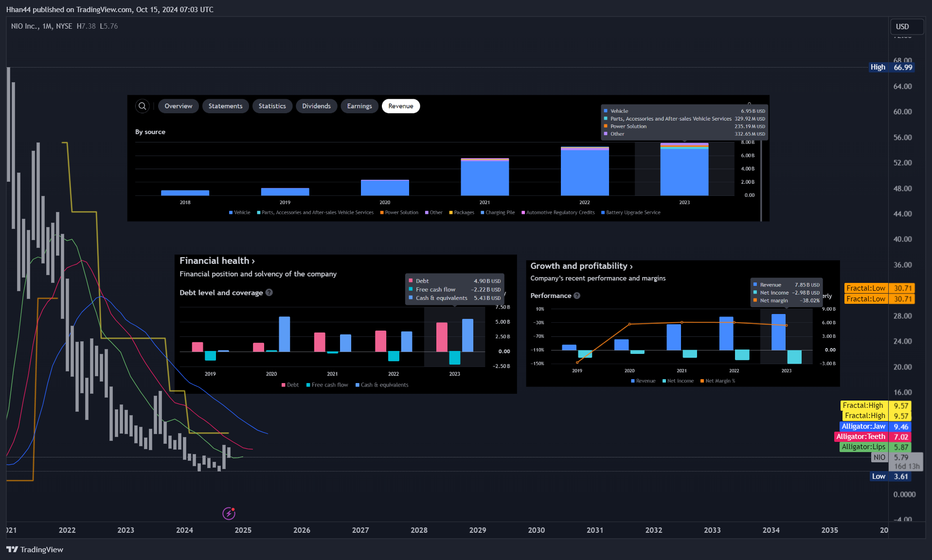This screenshot has height=560, width=932.
Task: Click the 2023 revenue by source bar
Action: click(684, 169)
